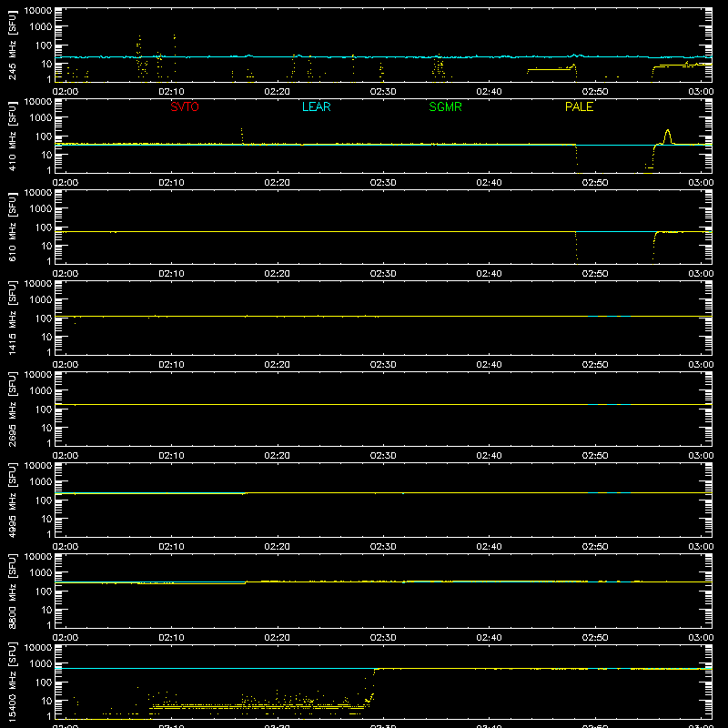The image size is (728, 728).
Task: Click 02:30 tick label under 245 MHz plot
Action: tap(383, 92)
